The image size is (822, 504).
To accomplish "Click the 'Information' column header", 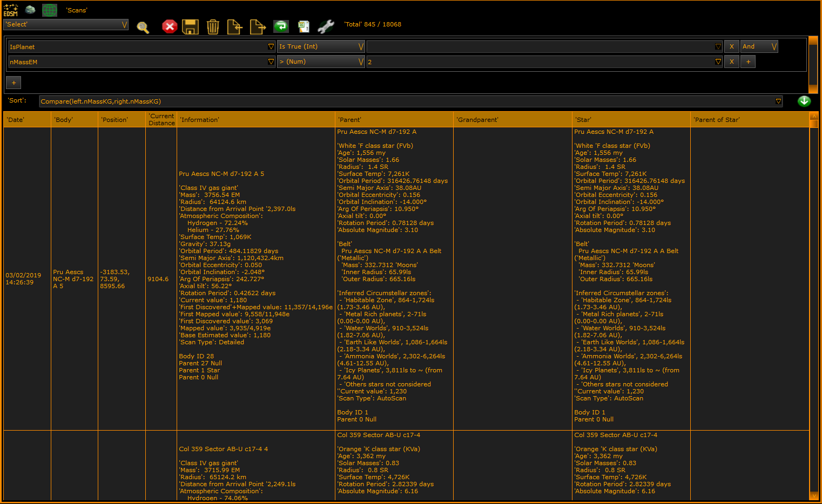I will 256,119.
